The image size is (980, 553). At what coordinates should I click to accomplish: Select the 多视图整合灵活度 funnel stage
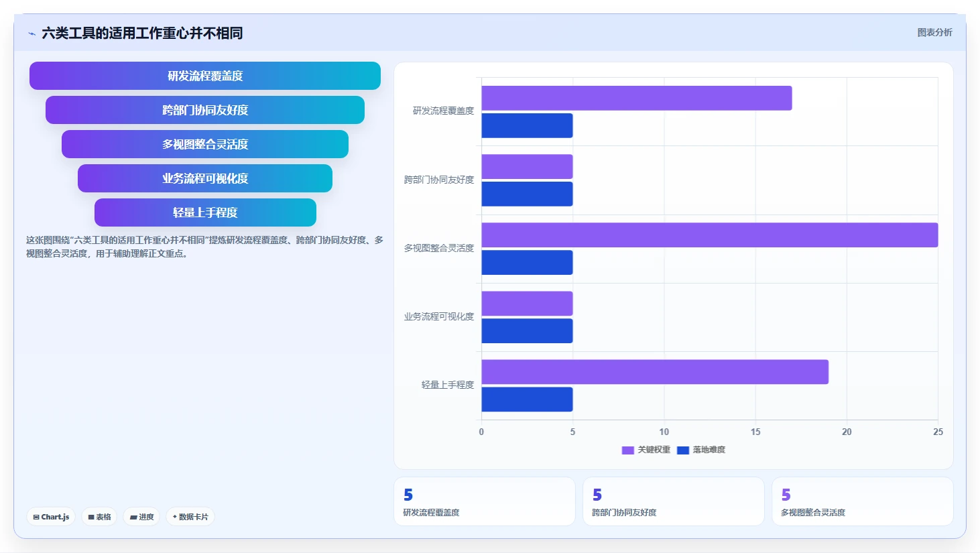click(205, 144)
